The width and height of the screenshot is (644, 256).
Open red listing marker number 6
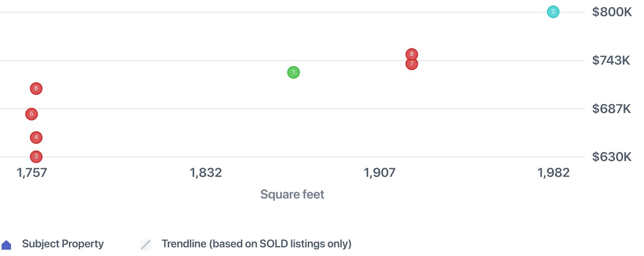36,89
